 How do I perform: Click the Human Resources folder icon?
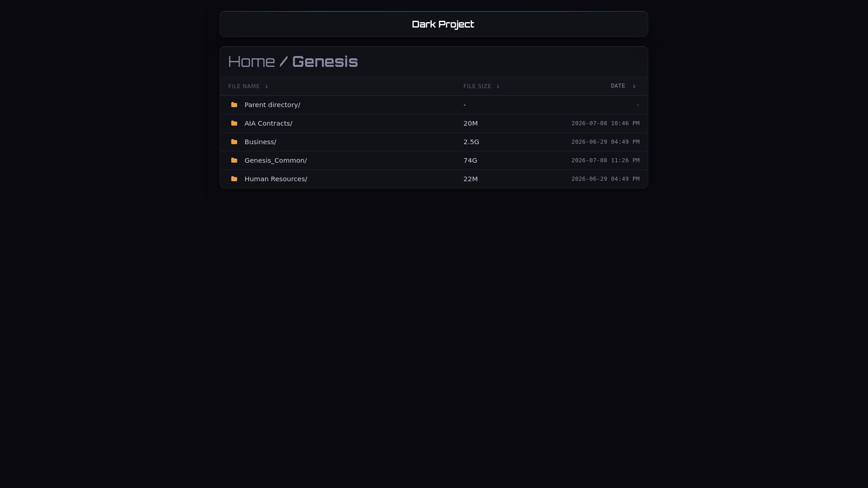(x=234, y=179)
